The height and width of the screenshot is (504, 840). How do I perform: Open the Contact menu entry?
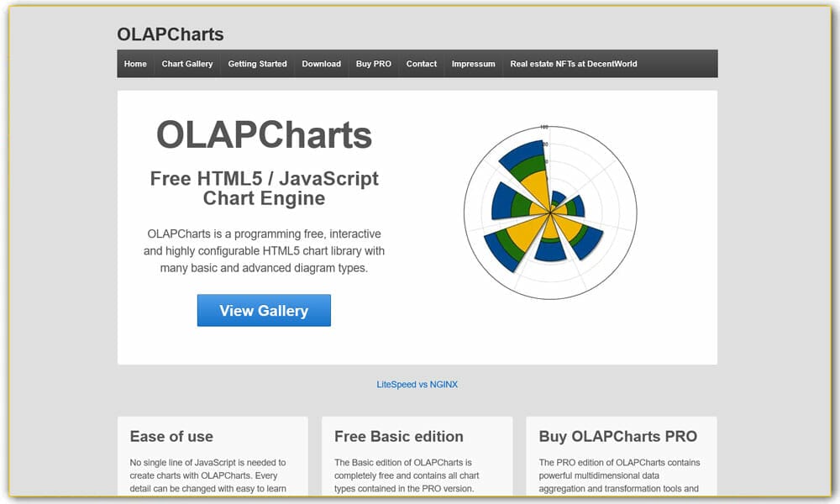click(421, 64)
